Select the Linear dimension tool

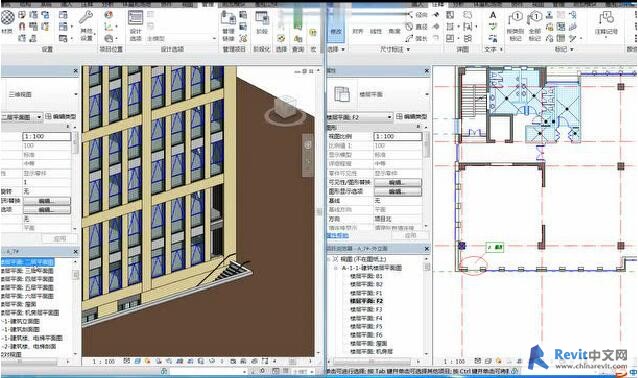pos(376,31)
